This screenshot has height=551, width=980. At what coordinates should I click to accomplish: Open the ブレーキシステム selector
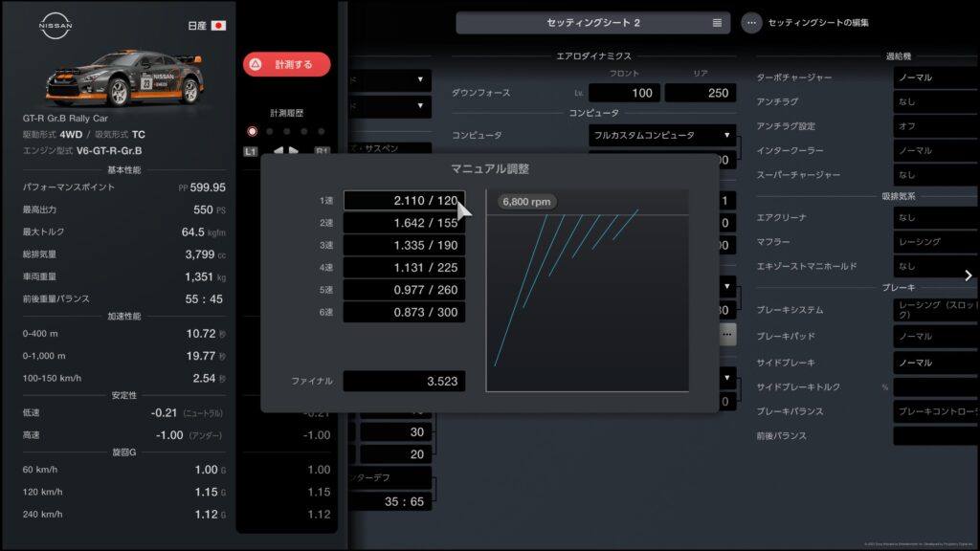tap(936, 310)
